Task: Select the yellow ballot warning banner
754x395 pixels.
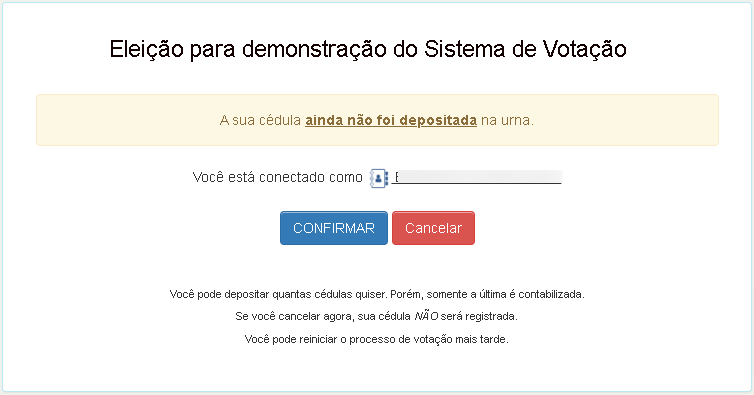Action: (377, 120)
